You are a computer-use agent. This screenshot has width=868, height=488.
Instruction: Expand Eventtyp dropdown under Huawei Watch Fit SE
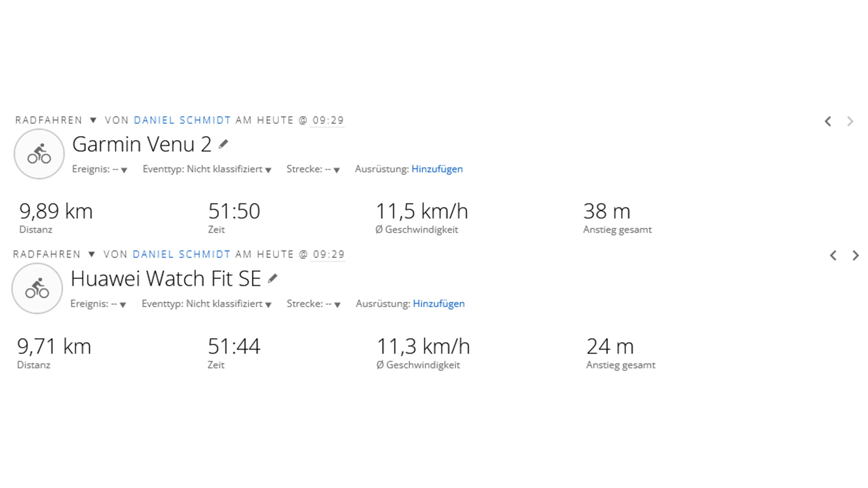click(268, 305)
